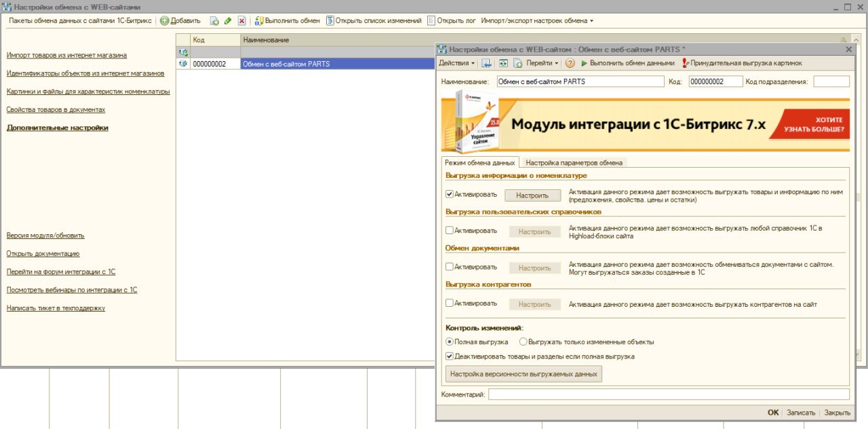
Task: Click Перейти на форум интеграции с 1С
Action: [61, 272]
